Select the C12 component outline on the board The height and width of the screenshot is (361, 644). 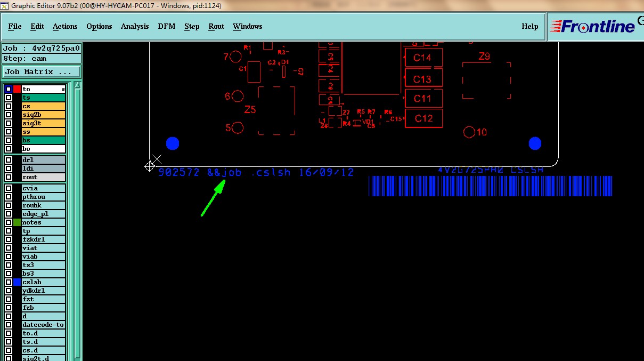(424, 118)
